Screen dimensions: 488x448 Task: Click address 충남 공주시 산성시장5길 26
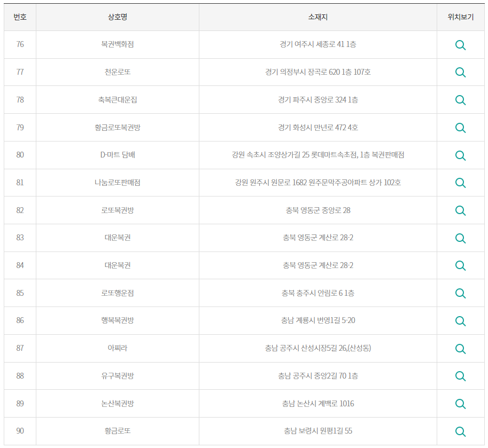click(x=306, y=348)
